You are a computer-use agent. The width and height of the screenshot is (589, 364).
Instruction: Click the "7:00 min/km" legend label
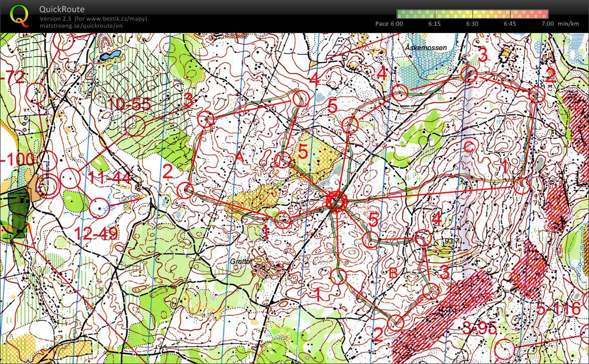point(560,24)
